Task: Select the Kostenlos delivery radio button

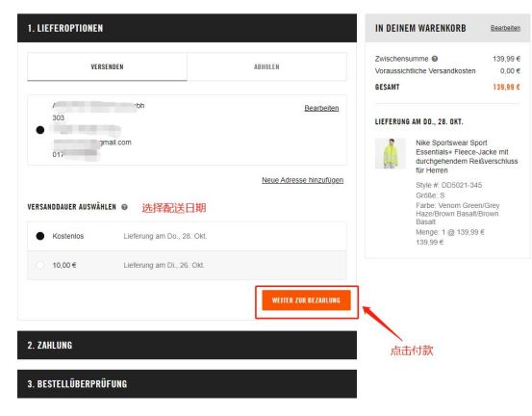Action: tap(40, 236)
